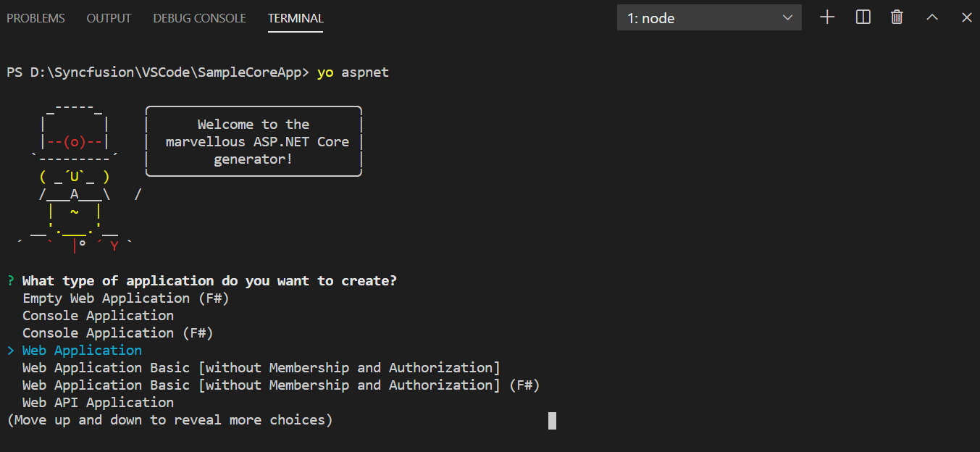Maximize the panel with the chevron-up icon

pyautogui.click(x=931, y=17)
